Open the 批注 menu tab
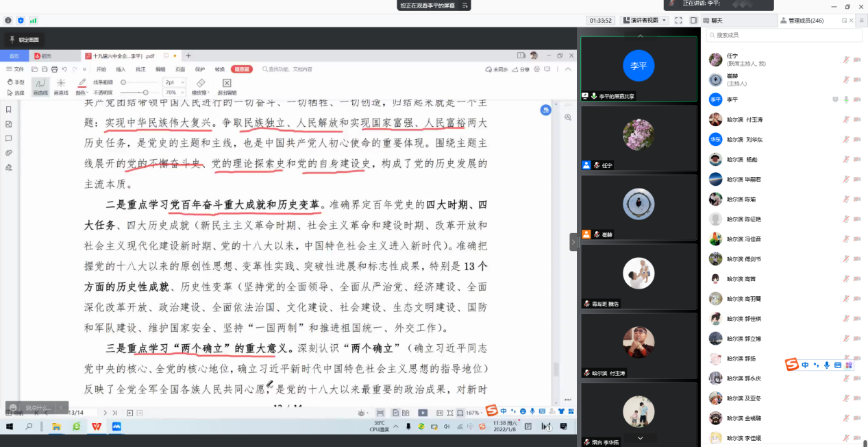 (x=140, y=69)
